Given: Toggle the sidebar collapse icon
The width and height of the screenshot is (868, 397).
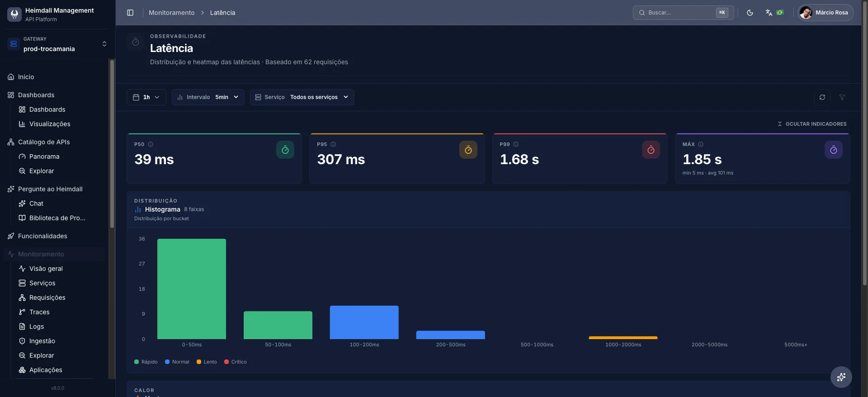Looking at the screenshot, I should 130,13.
